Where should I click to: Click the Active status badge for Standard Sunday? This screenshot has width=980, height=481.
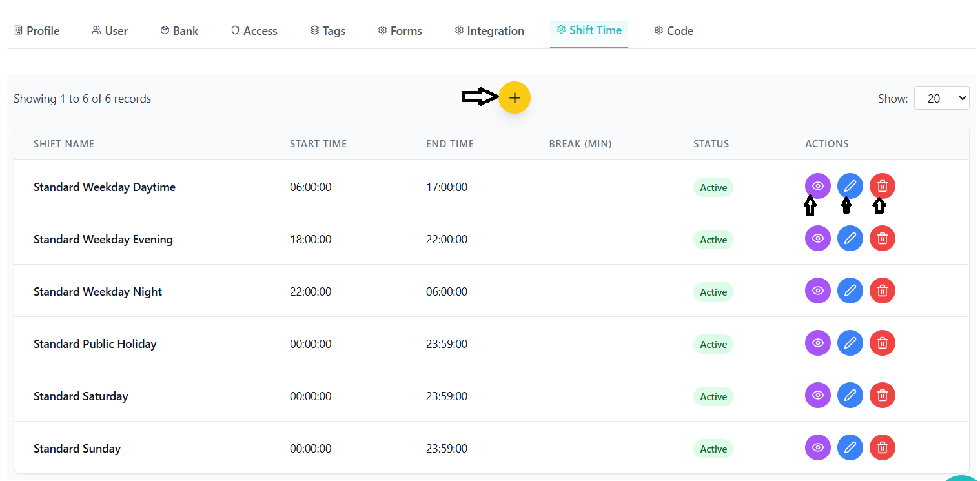click(x=713, y=449)
